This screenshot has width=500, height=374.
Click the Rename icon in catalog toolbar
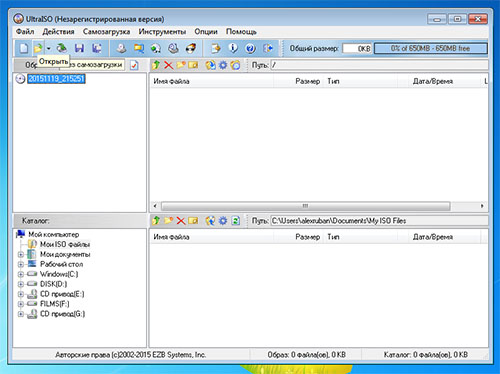[193, 221]
